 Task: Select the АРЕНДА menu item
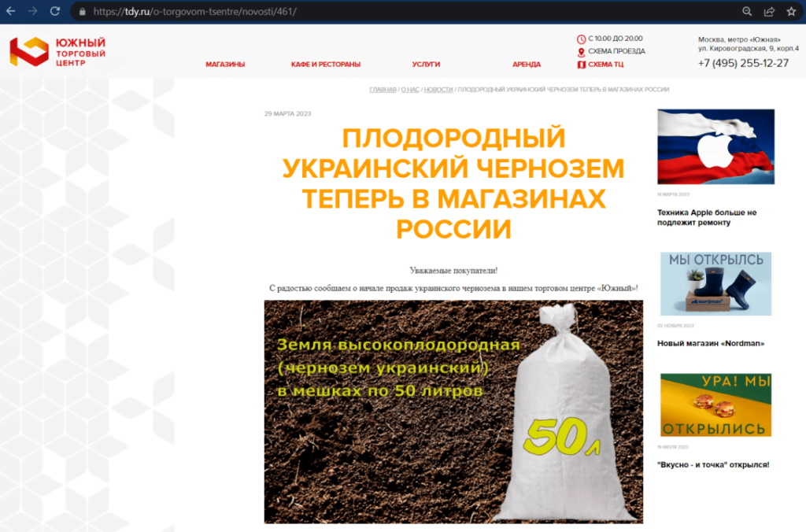[x=526, y=65]
